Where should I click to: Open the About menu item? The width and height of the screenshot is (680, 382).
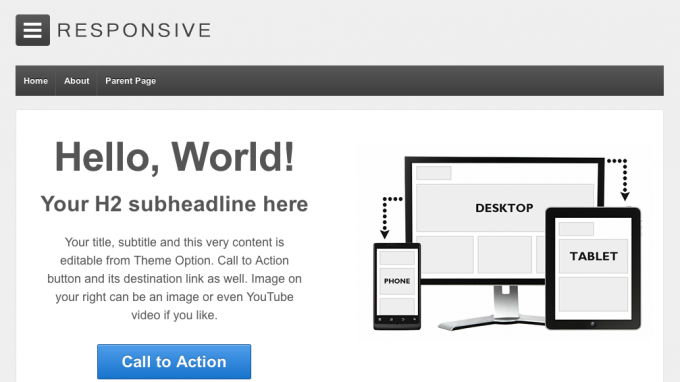pyautogui.click(x=76, y=81)
